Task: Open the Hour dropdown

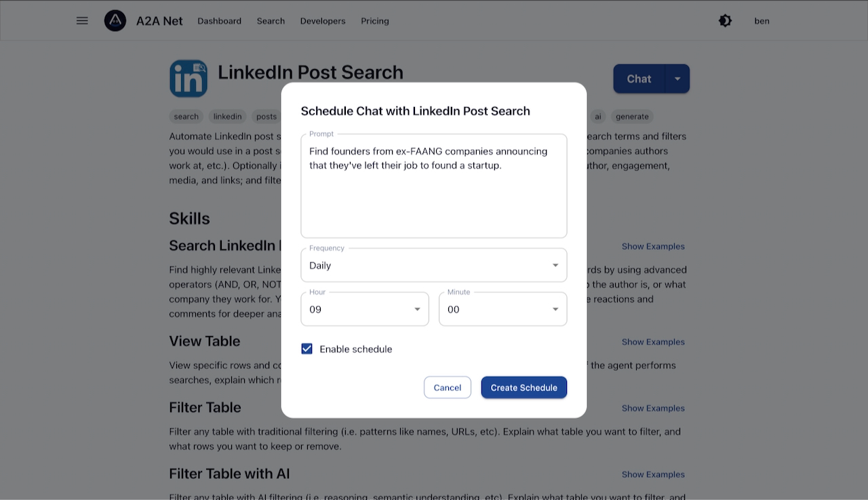Action: (x=364, y=309)
